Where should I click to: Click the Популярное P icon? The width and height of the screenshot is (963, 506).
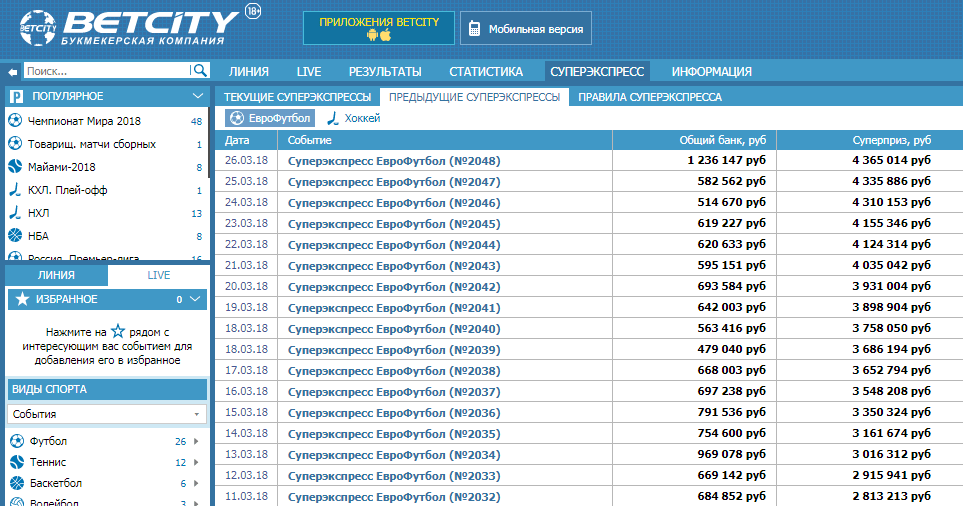point(17,96)
